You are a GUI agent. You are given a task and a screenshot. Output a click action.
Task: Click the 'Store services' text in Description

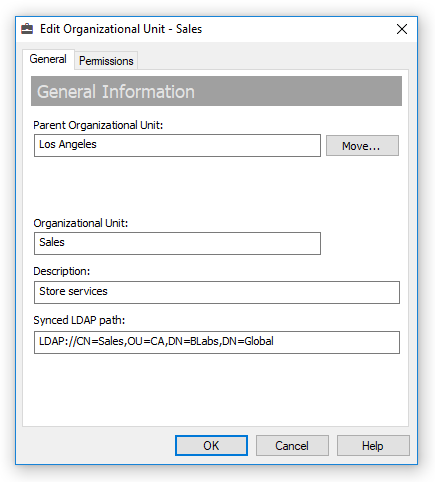[73, 291]
